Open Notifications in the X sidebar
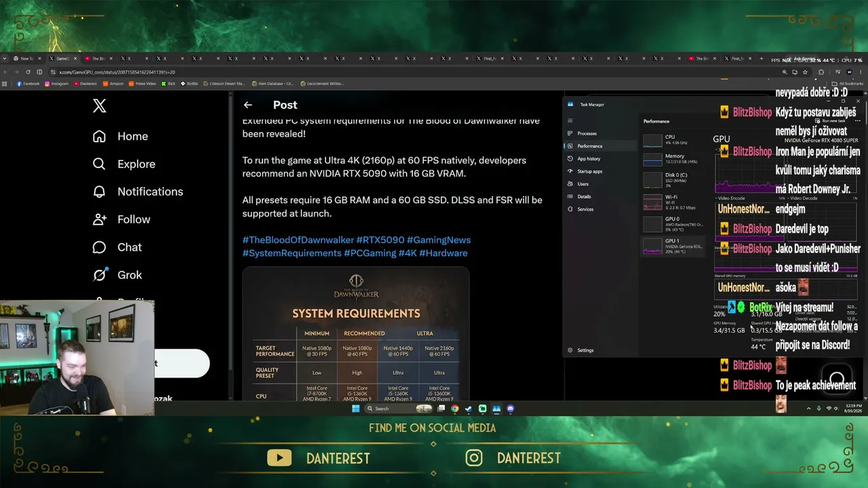Viewport: 868px width, 488px height. (x=138, y=192)
